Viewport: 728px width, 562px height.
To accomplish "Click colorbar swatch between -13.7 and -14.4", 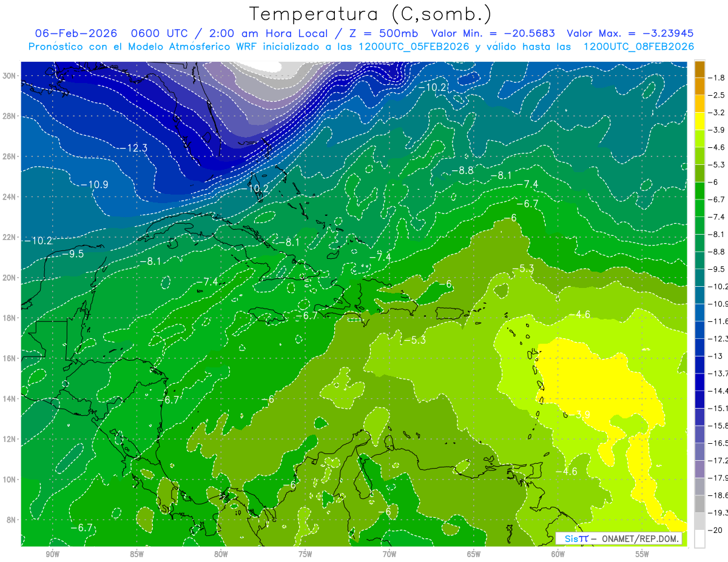I will coord(699,382).
